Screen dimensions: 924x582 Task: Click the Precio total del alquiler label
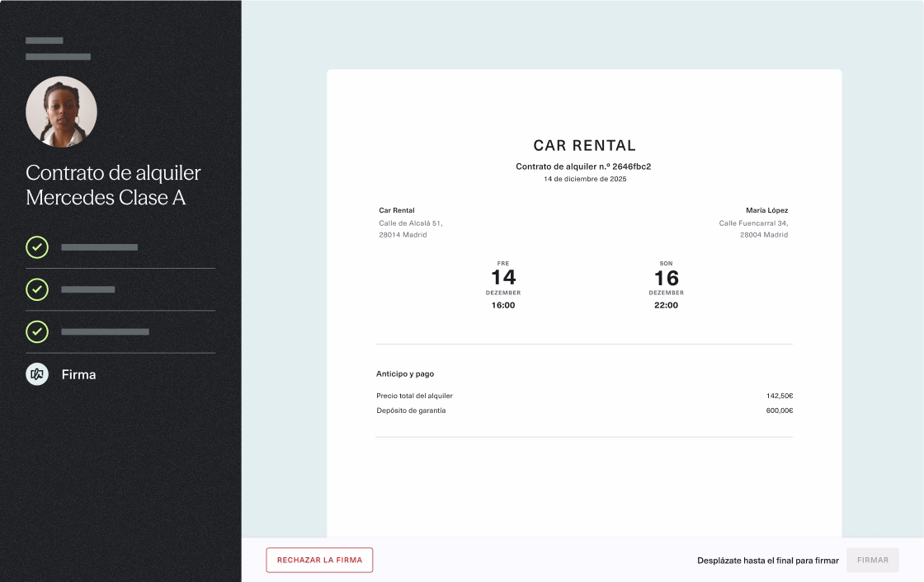pos(414,396)
